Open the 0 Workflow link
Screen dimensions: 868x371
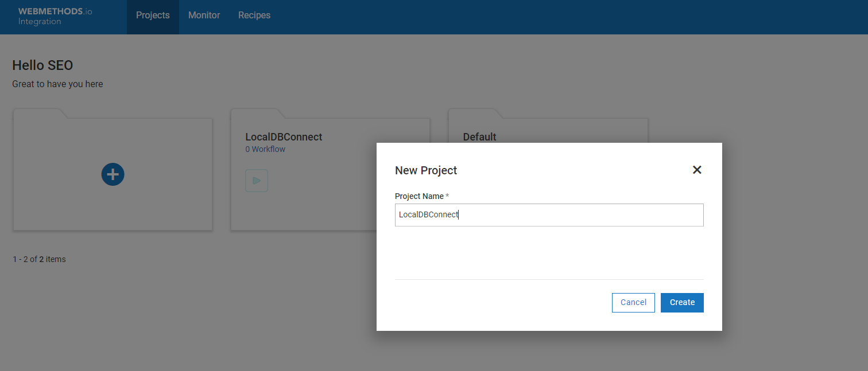(265, 149)
